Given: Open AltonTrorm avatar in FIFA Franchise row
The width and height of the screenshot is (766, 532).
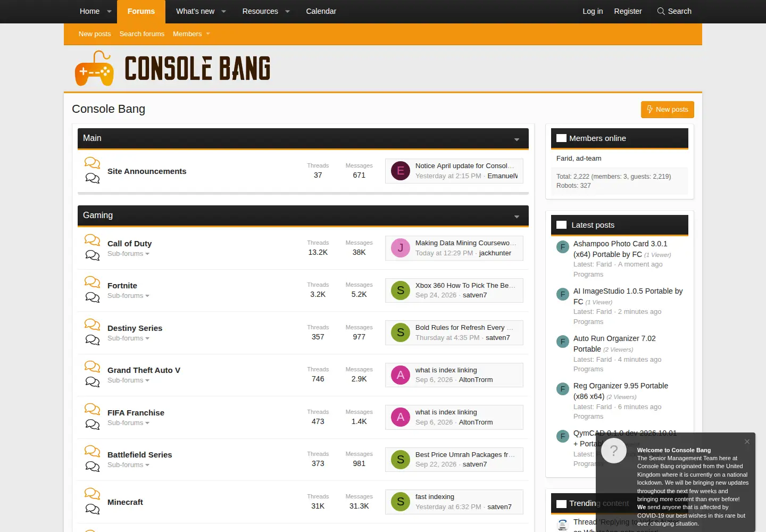Looking at the screenshot, I should (401, 417).
